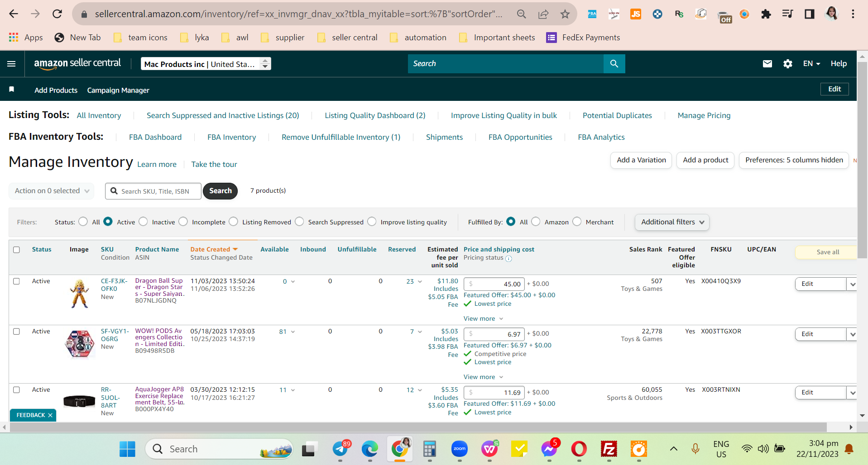Click the 'Add a Variation' button
Image resolution: width=868 pixels, height=465 pixels.
click(x=641, y=160)
